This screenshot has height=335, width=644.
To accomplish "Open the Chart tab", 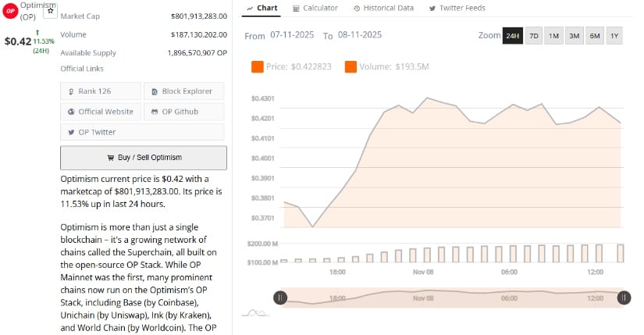I will tap(262, 8).
